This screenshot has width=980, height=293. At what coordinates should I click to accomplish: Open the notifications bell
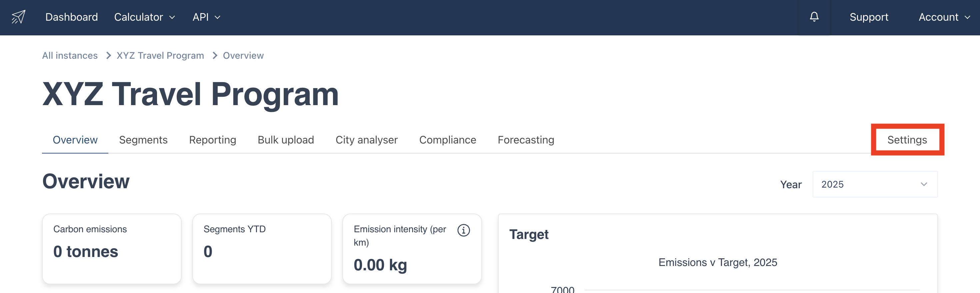(x=814, y=17)
